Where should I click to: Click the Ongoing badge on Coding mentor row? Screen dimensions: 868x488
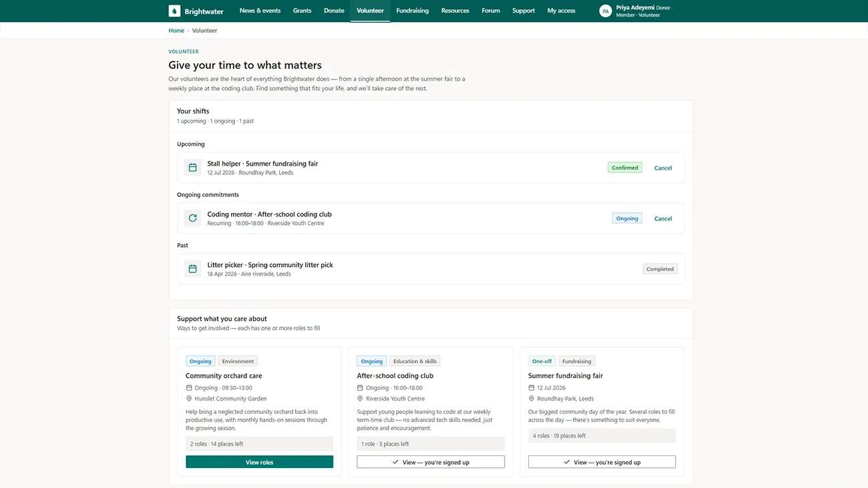click(627, 218)
